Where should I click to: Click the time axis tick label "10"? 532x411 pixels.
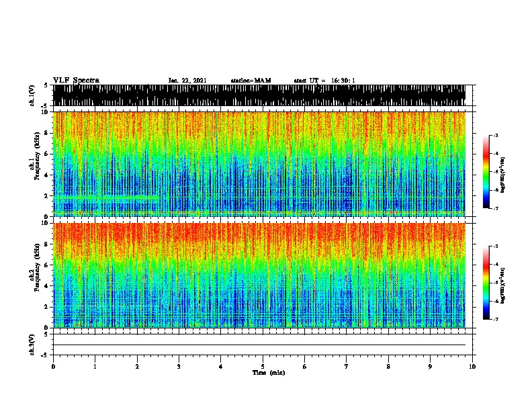(x=472, y=367)
